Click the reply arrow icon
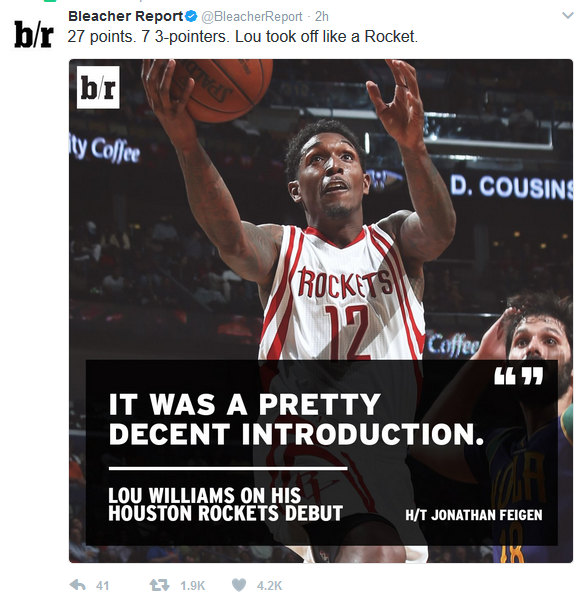The image size is (586, 592). [78, 585]
